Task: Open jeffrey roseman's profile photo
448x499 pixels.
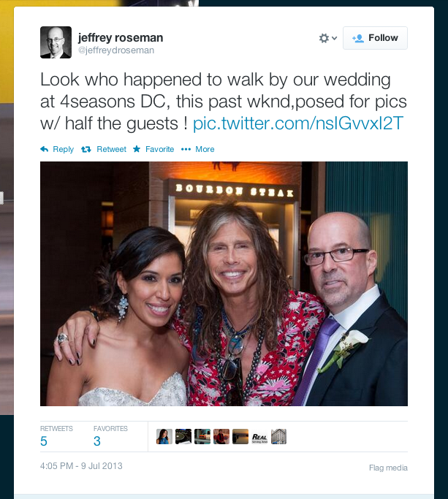Action: click(x=56, y=42)
